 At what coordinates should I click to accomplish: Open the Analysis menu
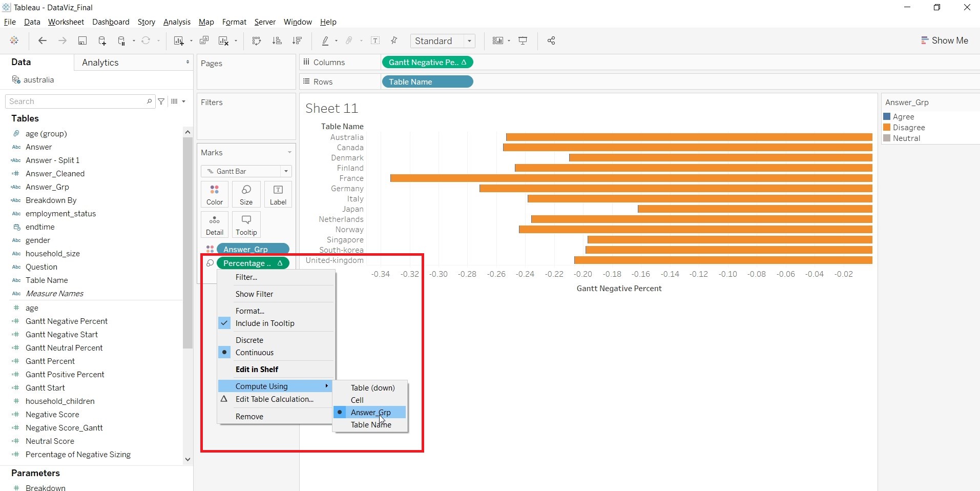coord(177,22)
